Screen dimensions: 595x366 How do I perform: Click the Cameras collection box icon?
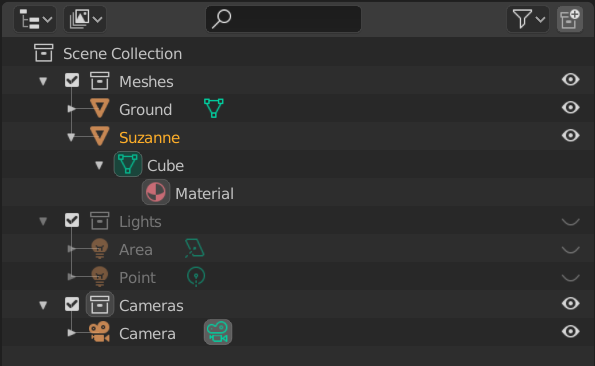pos(100,304)
